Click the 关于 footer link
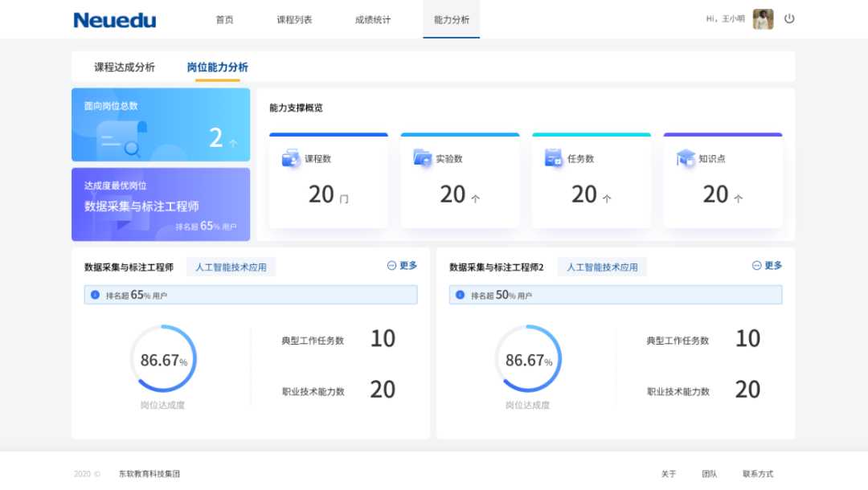This screenshot has height=490, width=868. [669, 474]
